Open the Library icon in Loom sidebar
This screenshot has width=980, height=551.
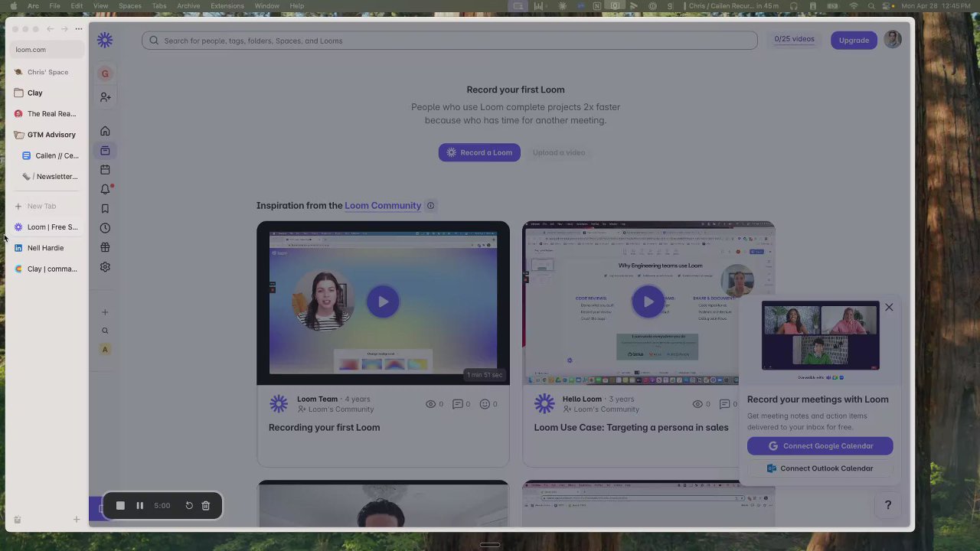105,151
